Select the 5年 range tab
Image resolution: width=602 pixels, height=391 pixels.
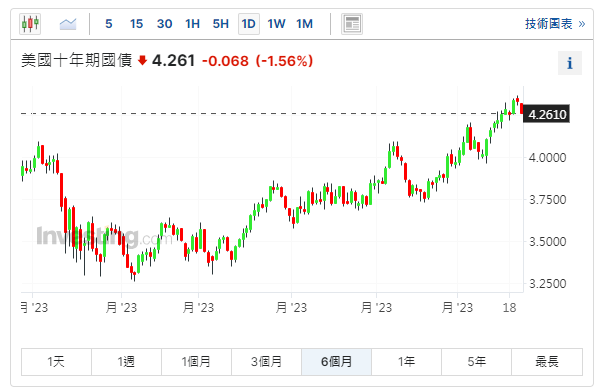(x=476, y=362)
